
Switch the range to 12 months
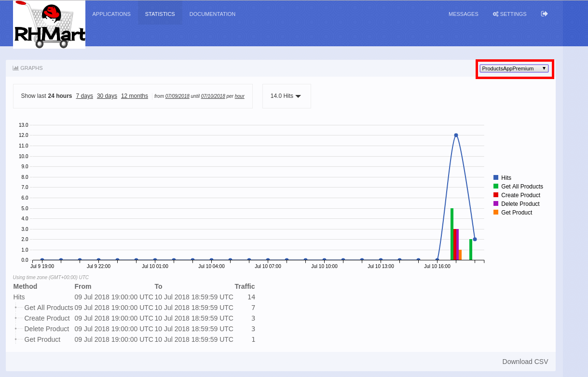pyautogui.click(x=135, y=96)
